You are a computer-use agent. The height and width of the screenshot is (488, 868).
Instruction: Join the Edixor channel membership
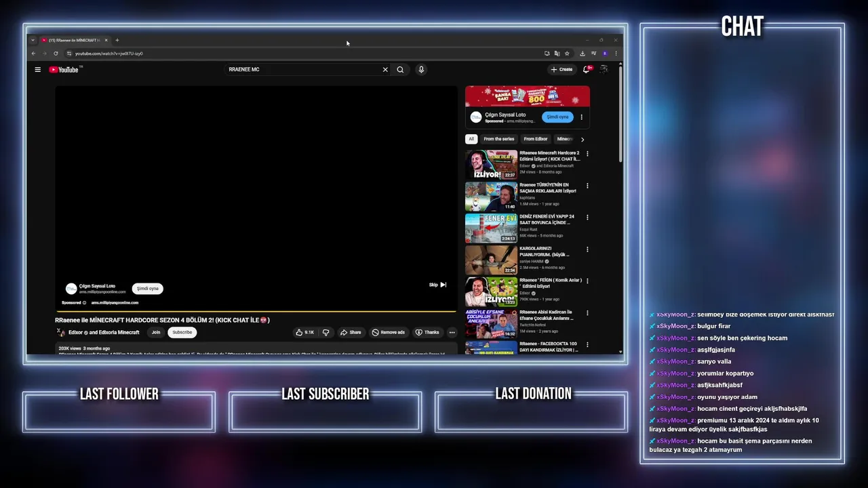pyautogui.click(x=156, y=332)
